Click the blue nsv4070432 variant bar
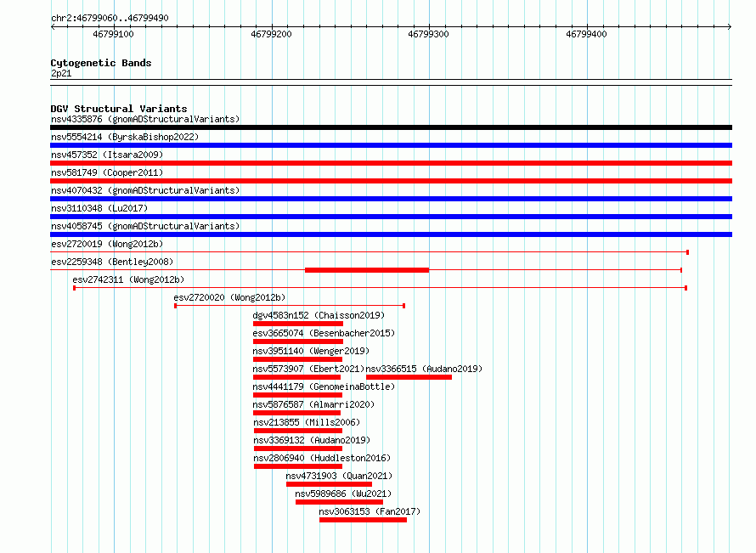Viewport: 756px width, 553px height. tap(391, 199)
